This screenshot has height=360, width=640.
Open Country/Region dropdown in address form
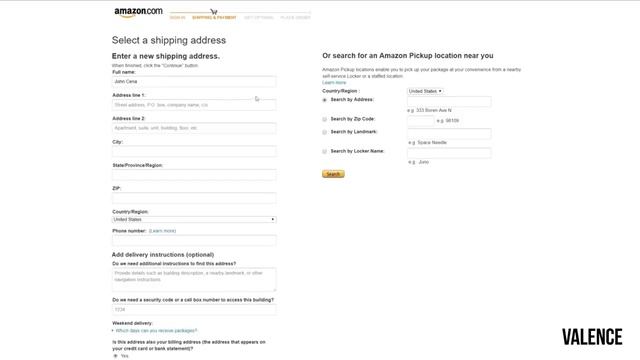point(194,220)
